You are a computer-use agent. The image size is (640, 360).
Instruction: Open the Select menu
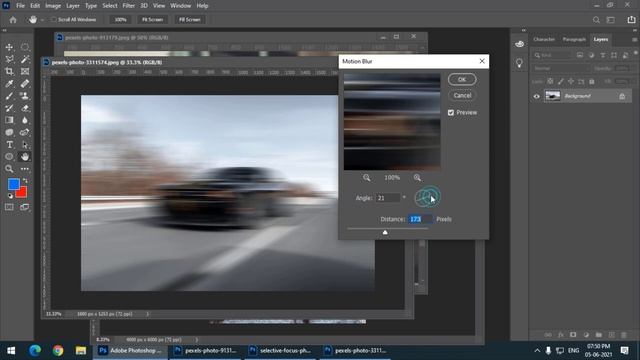(x=109, y=6)
